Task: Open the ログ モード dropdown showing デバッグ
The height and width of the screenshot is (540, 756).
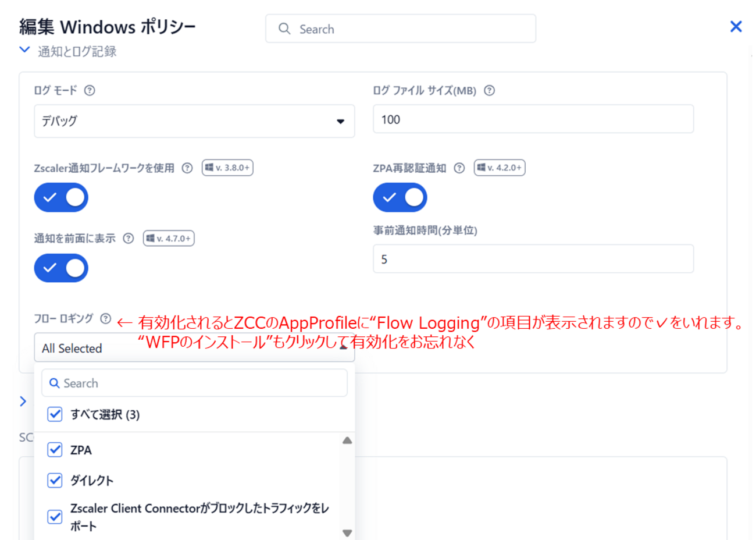Action: (194, 121)
